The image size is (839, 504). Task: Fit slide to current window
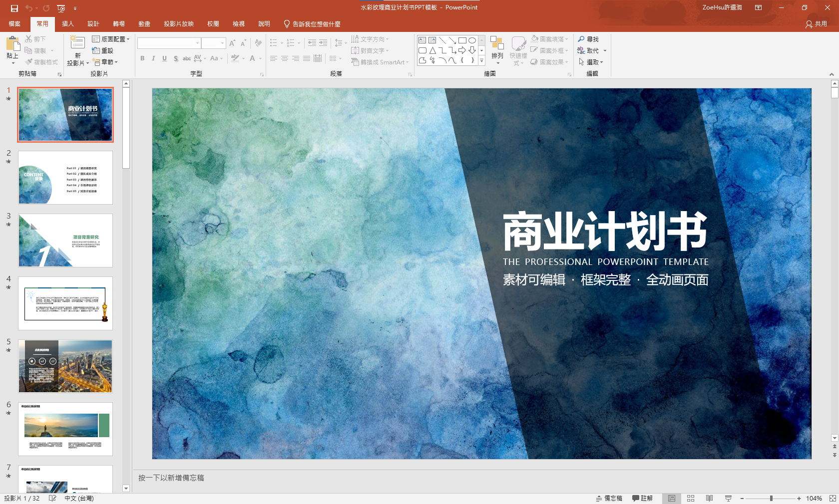tap(832, 498)
